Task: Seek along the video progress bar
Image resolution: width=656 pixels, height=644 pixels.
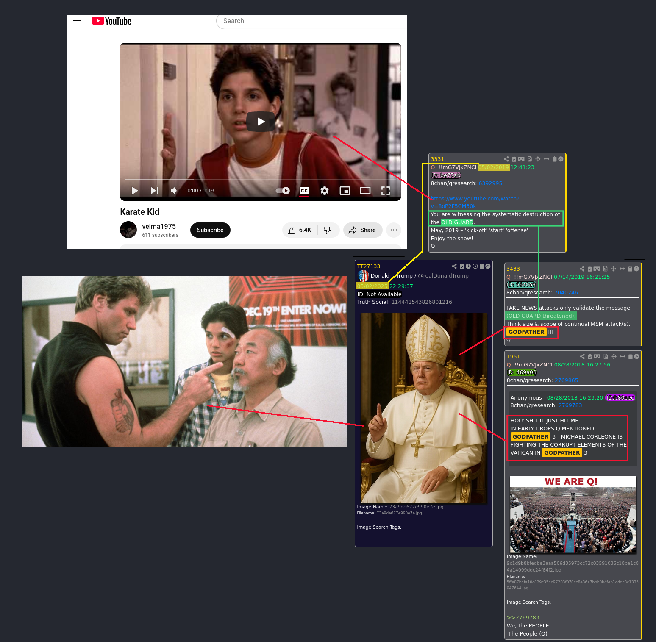Action: (261, 180)
